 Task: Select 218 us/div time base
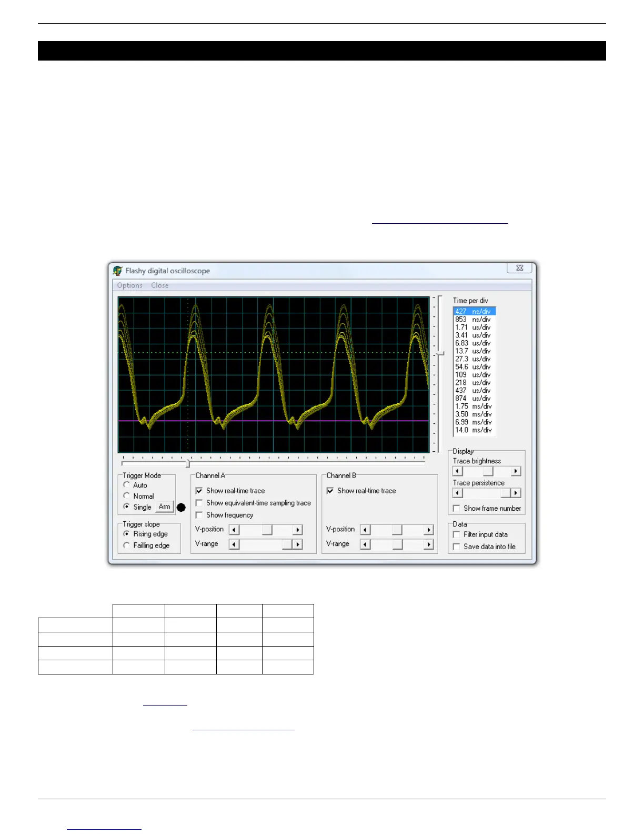click(x=475, y=382)
